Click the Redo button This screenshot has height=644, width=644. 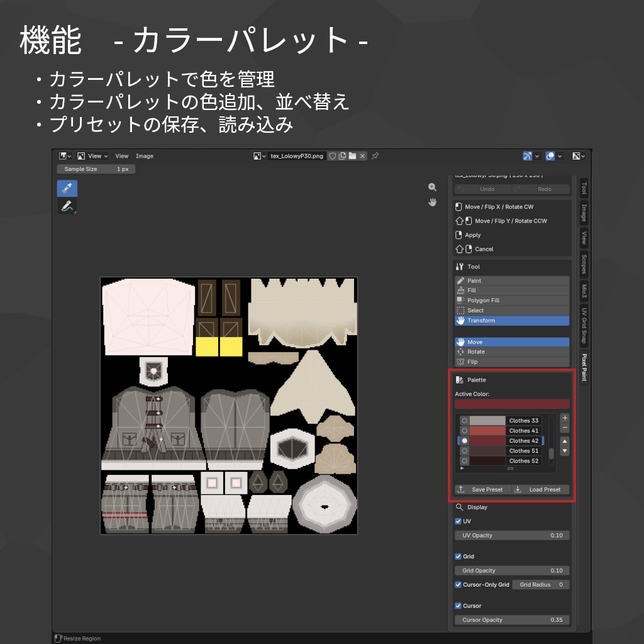click(x=541, y=189)
